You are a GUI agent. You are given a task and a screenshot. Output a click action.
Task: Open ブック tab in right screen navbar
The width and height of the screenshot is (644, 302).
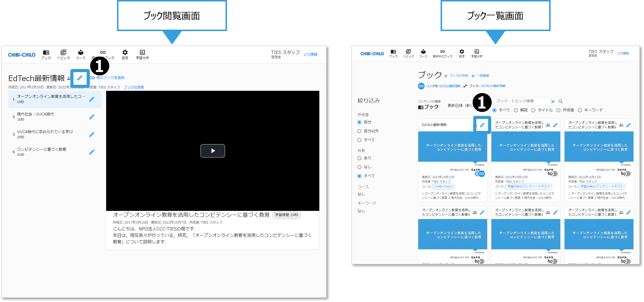tap(393, 53)
